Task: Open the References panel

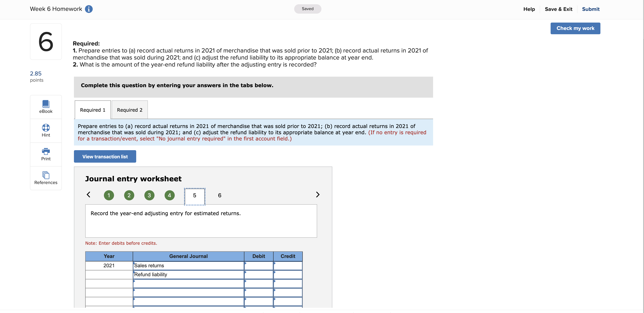Action: (x=46, y=178)
